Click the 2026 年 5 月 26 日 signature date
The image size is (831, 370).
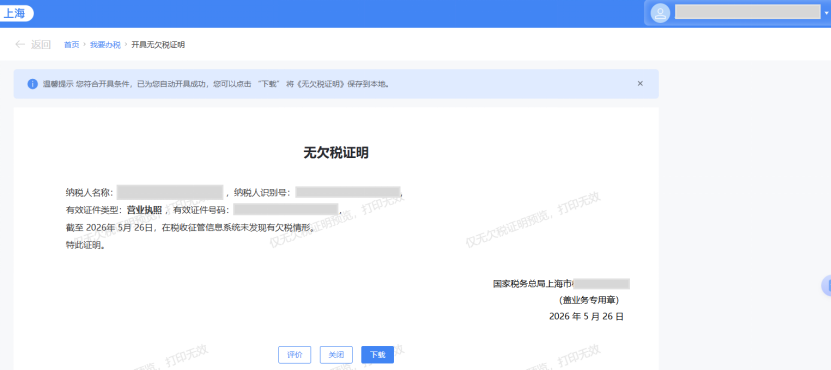click(x=586, y=317)
